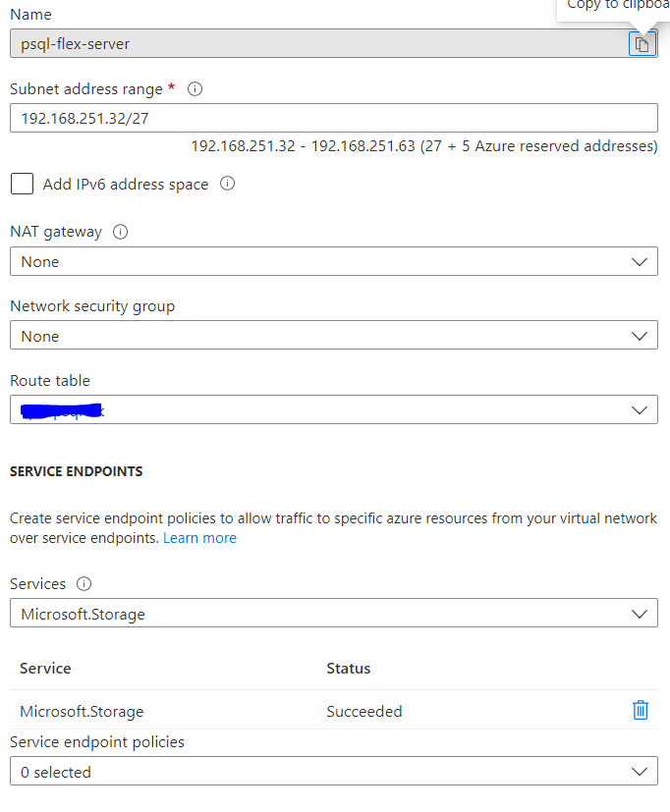
Task: Open info tooltip for Subnet address range
Action: 194,88
